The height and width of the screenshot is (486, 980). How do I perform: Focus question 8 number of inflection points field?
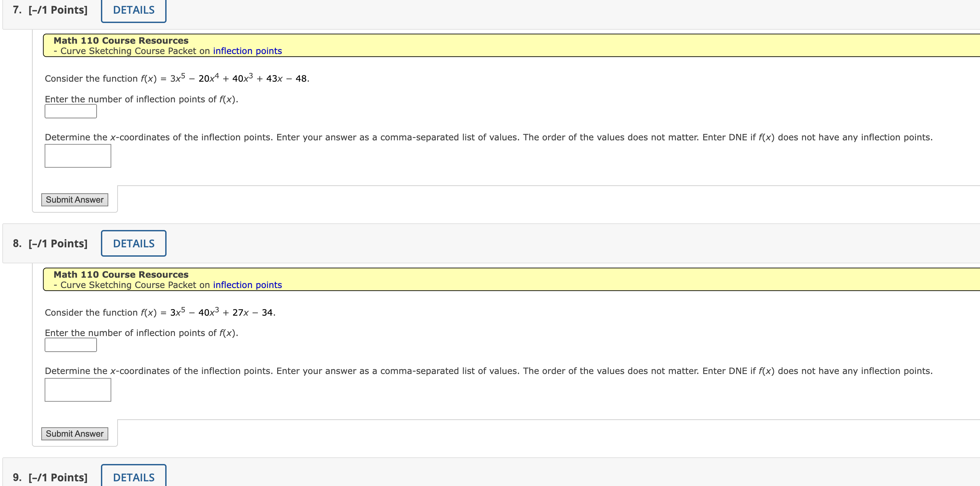pyautogui.click(x=71, y=345)
